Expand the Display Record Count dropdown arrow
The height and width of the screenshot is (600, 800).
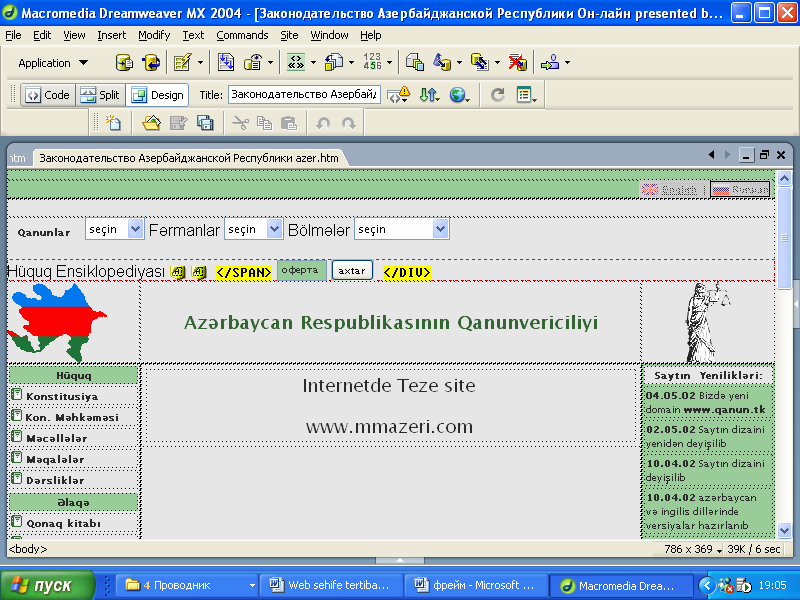389,63
